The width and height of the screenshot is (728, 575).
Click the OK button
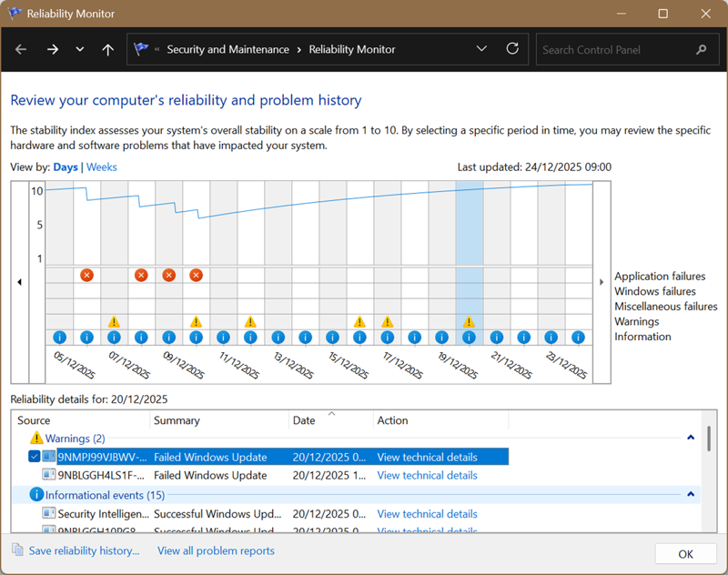click(x=685, y=553)
